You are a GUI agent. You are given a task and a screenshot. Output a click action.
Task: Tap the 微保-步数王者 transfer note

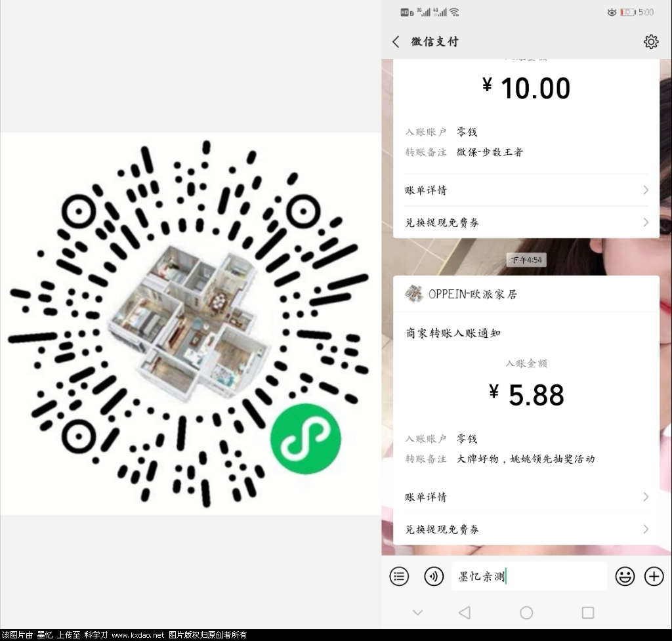[490, 152]
